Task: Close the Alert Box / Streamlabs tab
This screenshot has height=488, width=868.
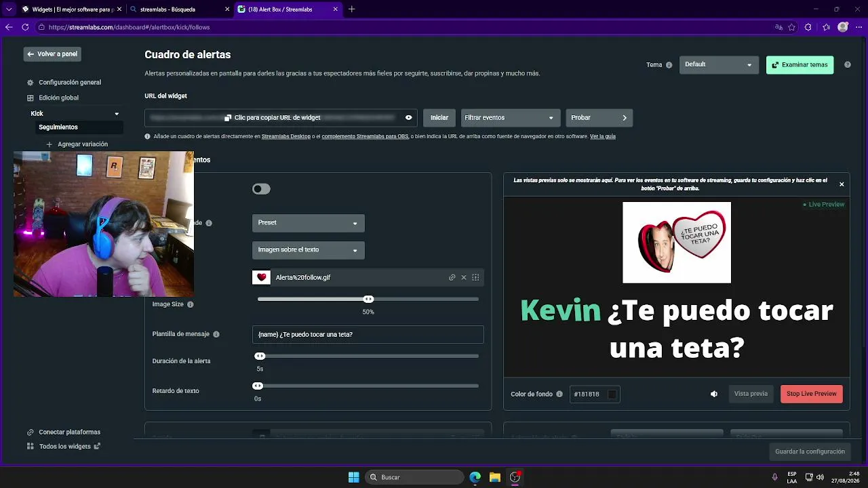Action: [x=335, y=9]
